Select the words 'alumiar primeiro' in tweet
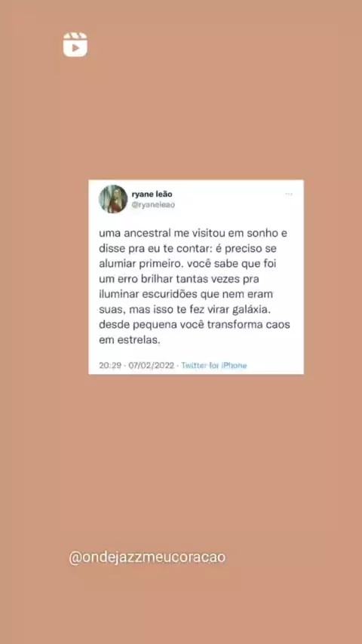Screen dimensions: 362x644 (134, 264)
